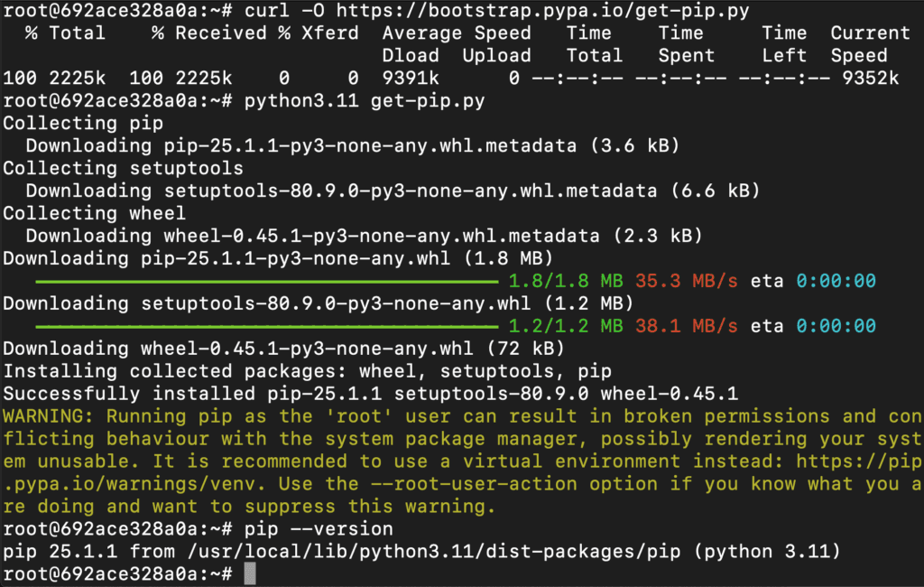Click the 'pip --version' command text
This screenshot has width=924, height=587.
(x=319, y=529)
